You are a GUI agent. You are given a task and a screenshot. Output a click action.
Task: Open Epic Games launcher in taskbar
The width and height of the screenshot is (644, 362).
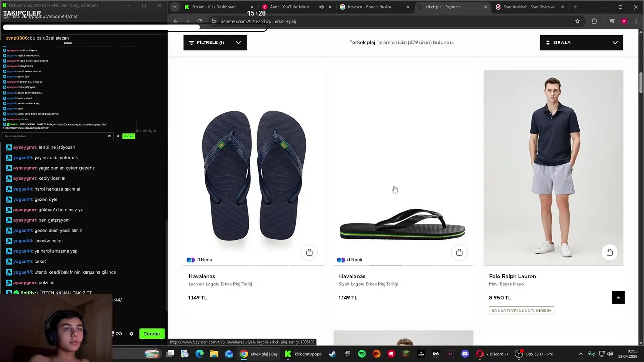click(x=347, y=354)
